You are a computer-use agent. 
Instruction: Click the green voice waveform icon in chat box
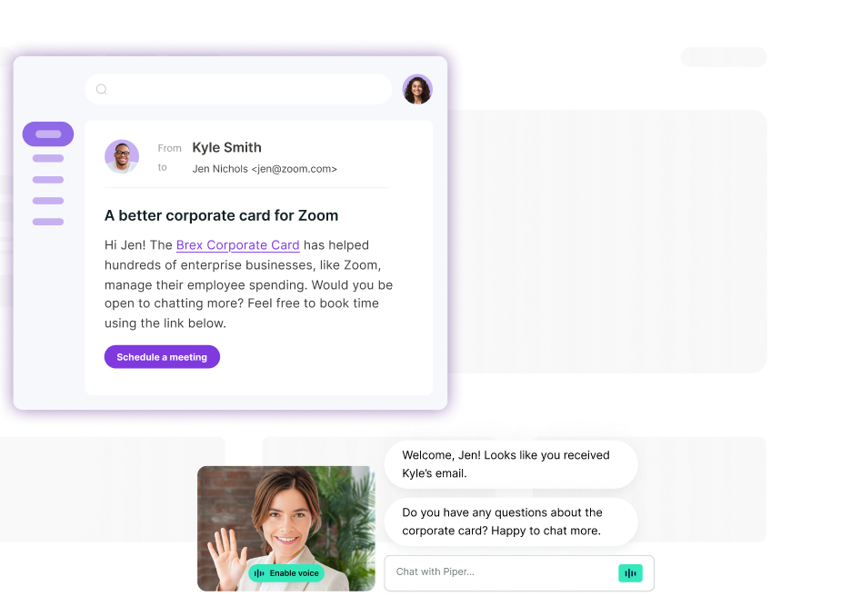(630, 573)
